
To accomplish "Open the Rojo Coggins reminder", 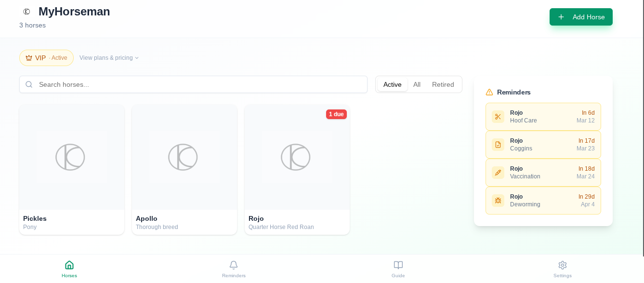I will (x=543, y=145).
